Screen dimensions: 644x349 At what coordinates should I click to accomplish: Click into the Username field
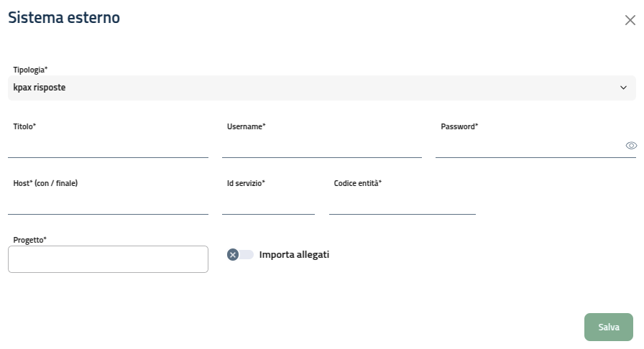tap(321, 146)
